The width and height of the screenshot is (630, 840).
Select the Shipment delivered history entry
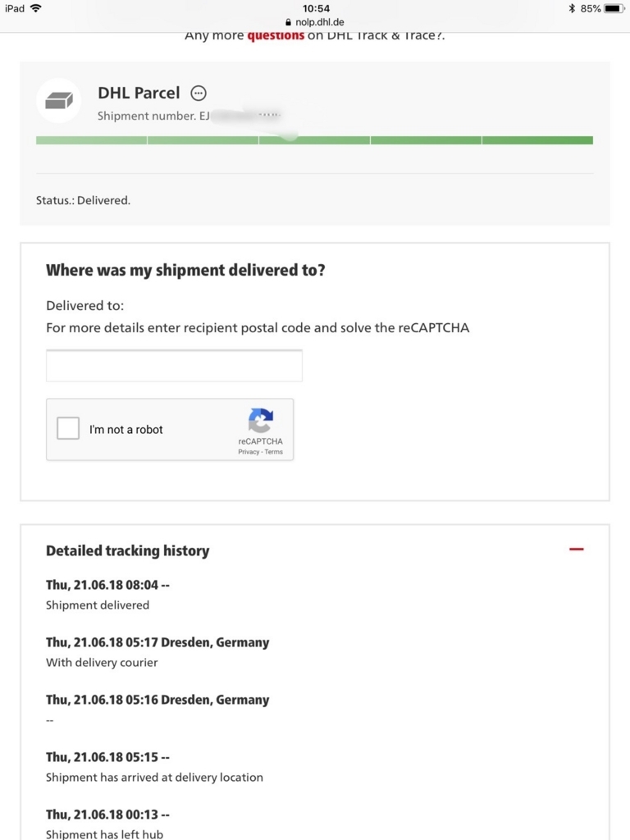click(x=107, y=595)
